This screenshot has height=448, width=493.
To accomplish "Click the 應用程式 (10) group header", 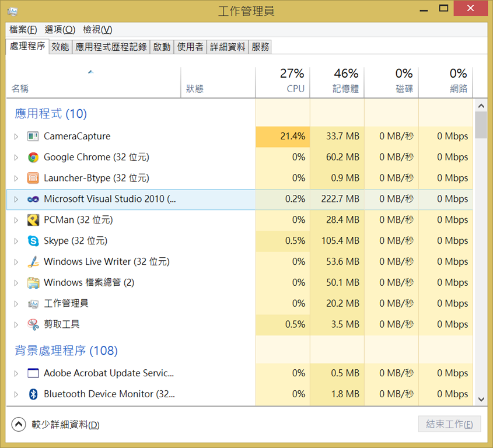I will [x=51, y=114].
